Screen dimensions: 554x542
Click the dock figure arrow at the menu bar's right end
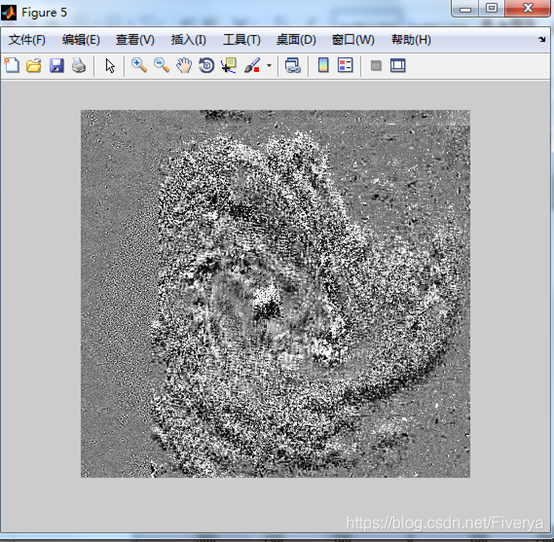(542, 40)
